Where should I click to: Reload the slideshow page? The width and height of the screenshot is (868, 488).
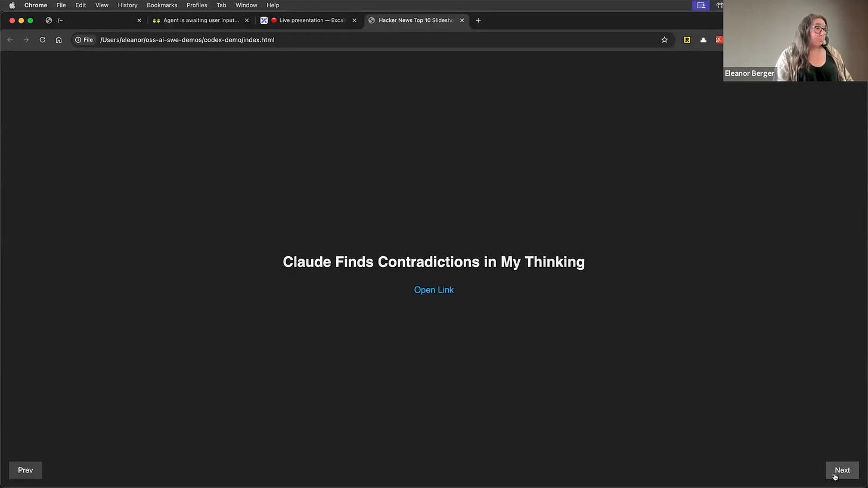(42, 40)
